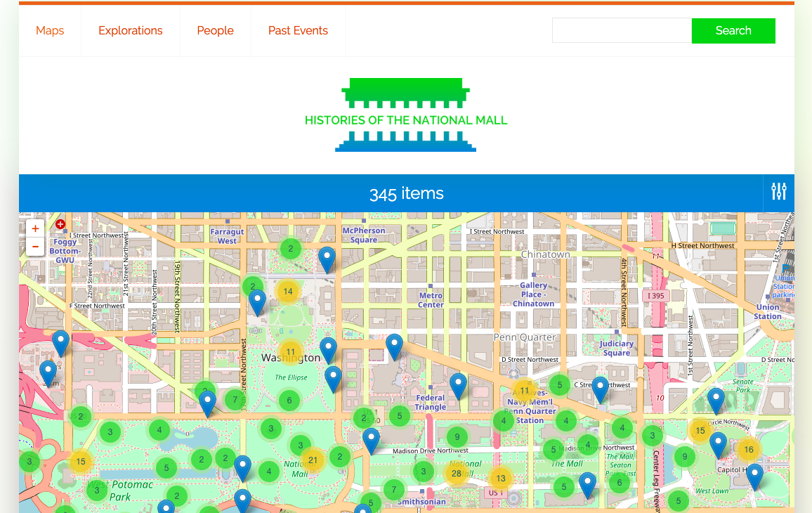
Task: Open the Past Events navigation link
Action: click(298, 31)
